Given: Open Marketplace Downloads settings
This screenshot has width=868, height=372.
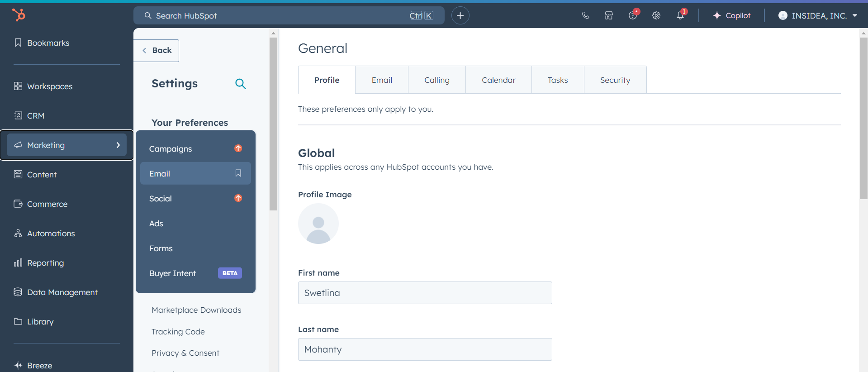Looking at the screenshot, I should click(196, 310).
